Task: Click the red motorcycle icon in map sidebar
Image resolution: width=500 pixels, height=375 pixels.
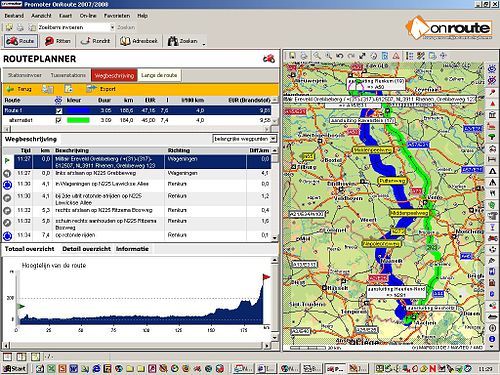Action: pos(492,238)
